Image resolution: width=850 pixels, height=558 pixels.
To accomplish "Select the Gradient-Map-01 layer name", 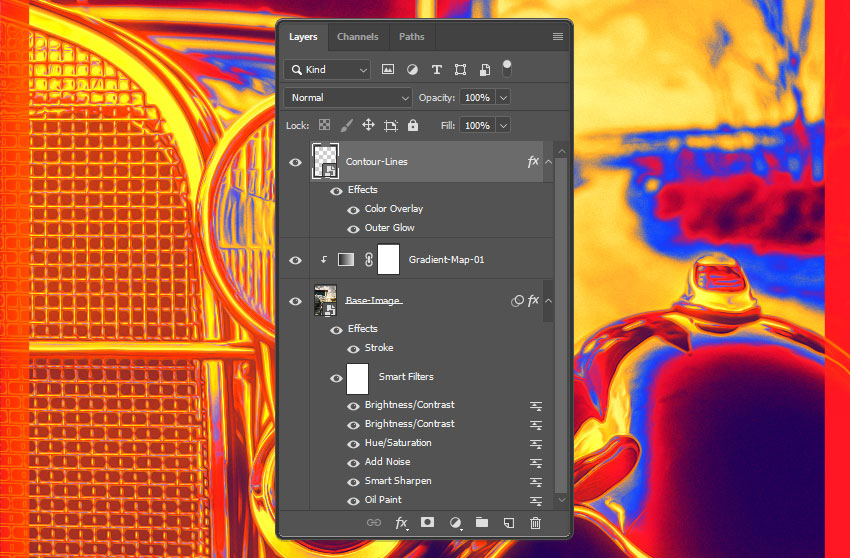I will click(446, 260).
